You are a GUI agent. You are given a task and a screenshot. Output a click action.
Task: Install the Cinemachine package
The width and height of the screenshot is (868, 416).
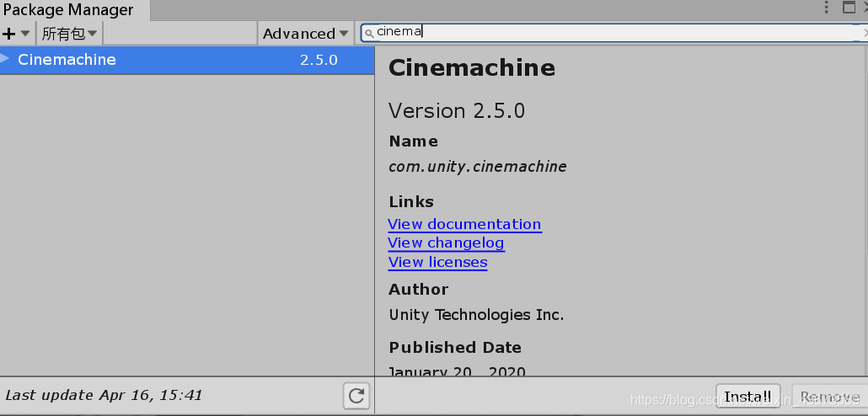click(x=747, y=397)
